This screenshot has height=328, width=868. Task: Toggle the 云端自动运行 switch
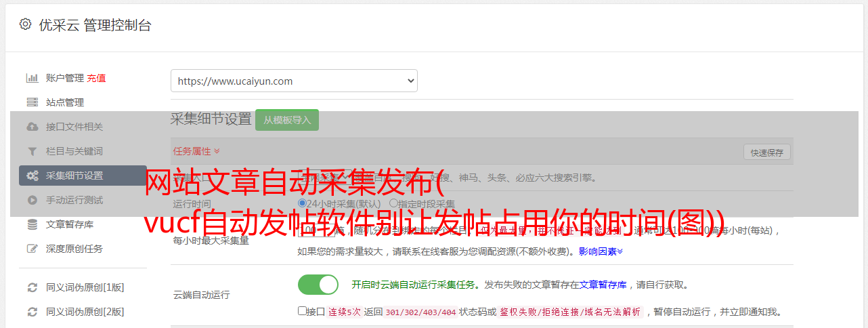318,285
